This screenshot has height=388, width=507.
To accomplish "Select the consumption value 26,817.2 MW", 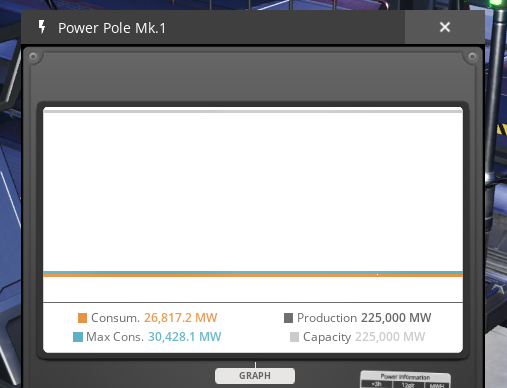I will (180, 318).
